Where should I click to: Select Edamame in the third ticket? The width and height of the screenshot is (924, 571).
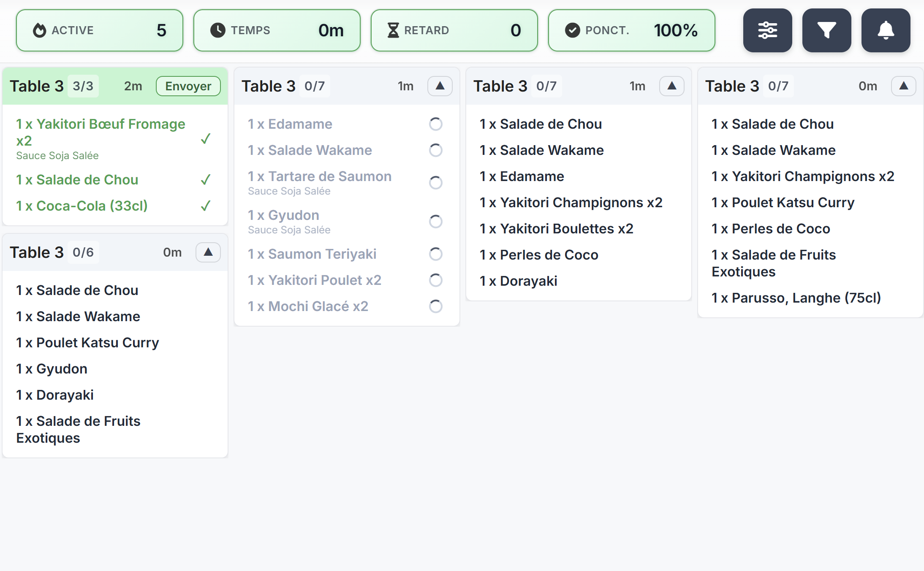coord(522,176)
